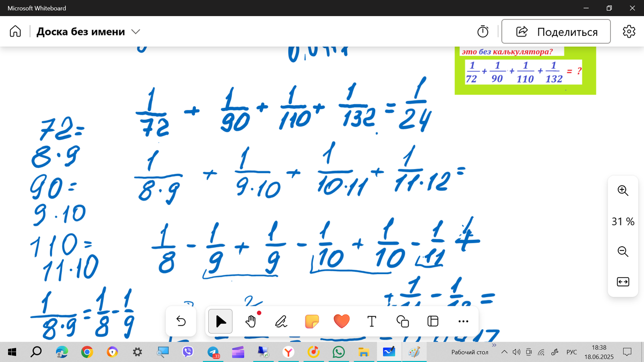Open Viber from the taskbar

coord(188,352)
